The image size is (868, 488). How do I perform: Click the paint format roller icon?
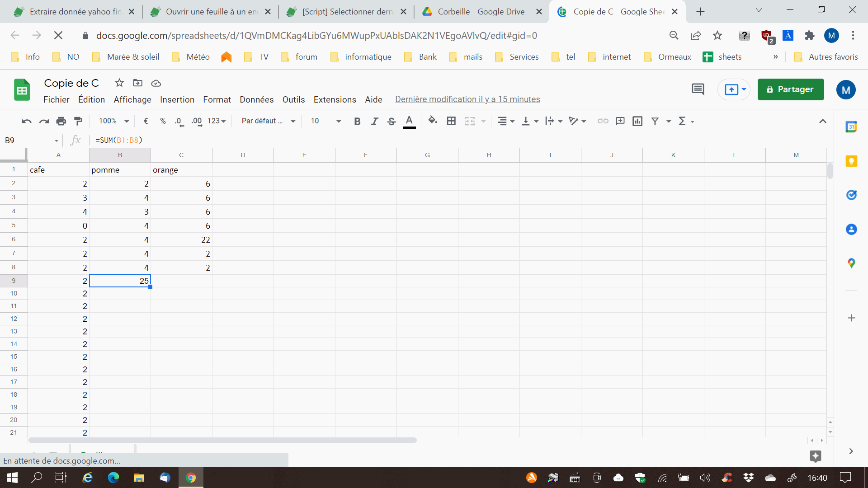(x=78, y=121)
